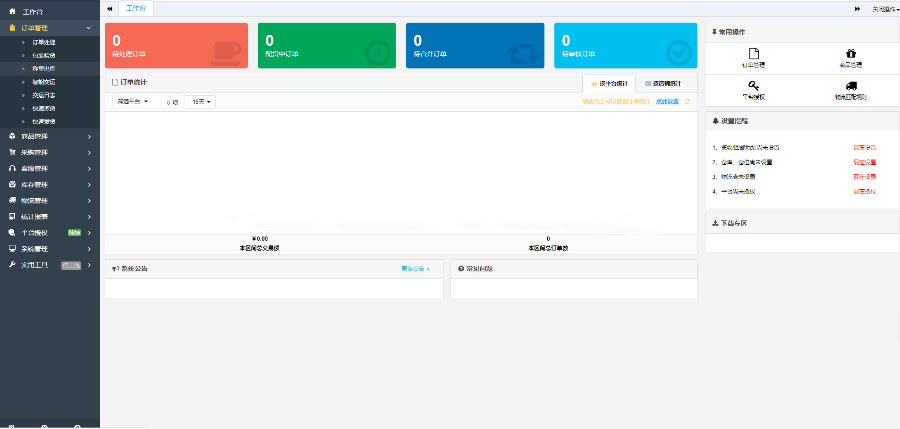Open the cyan 待审核订单 card

tap(626, 46)
